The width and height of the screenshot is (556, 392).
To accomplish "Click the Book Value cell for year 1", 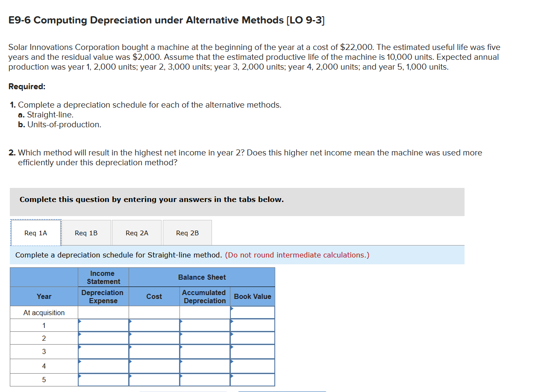I will point(253,325).
